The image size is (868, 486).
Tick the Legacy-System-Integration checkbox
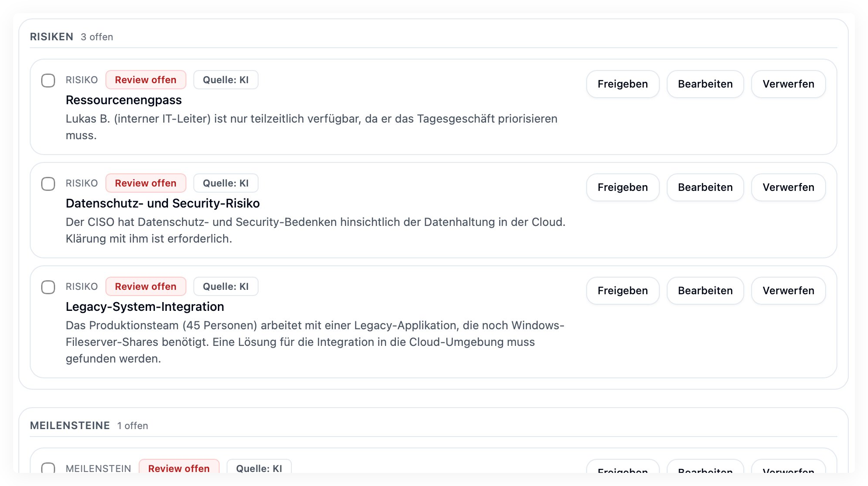pyautogui.click(x=49, y=287)
